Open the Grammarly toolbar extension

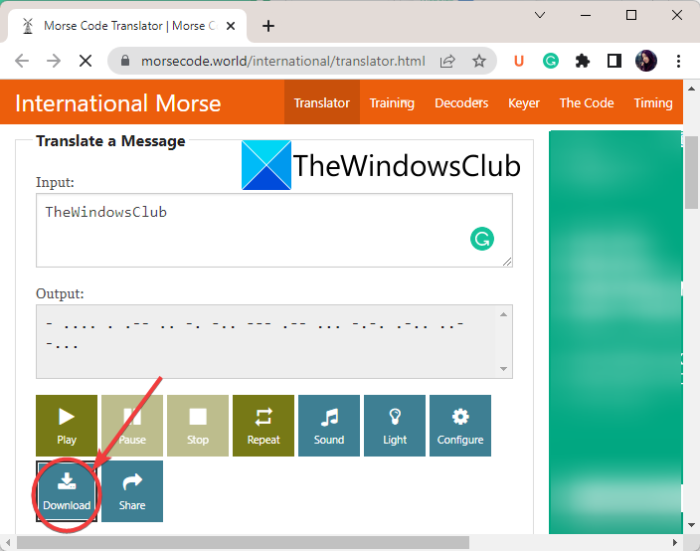tap(550, 61)
